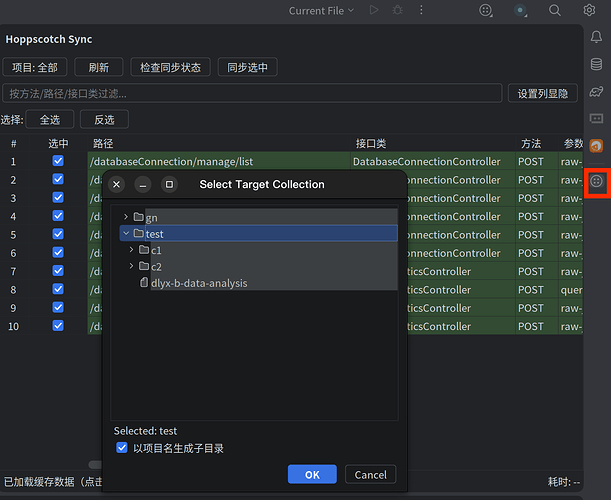
Task: Uncheck the selection checkbox in row 1
Action: pos(58,161)
